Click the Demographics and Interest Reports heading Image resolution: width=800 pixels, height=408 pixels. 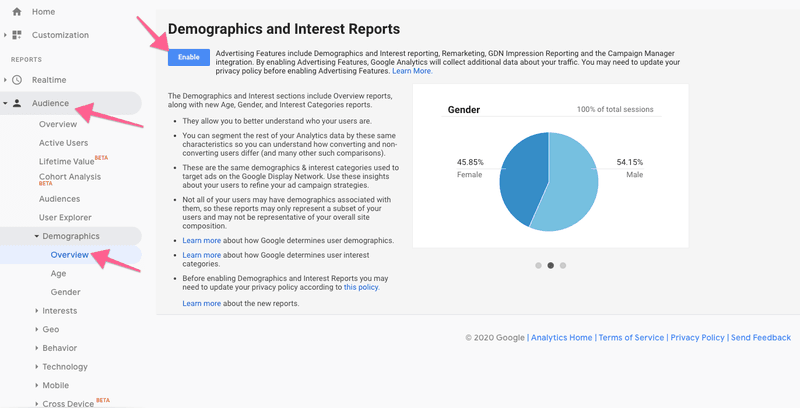pyautogui.click(x=284, y=29)
